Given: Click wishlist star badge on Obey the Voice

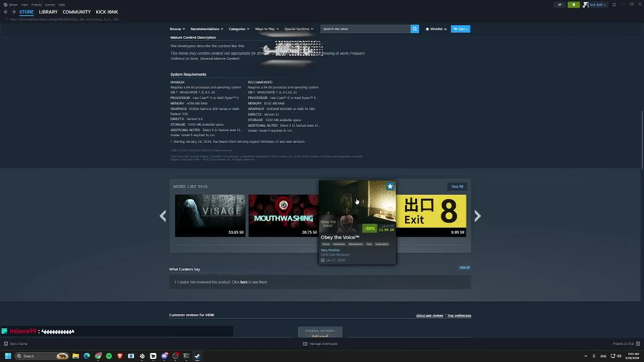Looking at the screenshot, I should (390, 187).
